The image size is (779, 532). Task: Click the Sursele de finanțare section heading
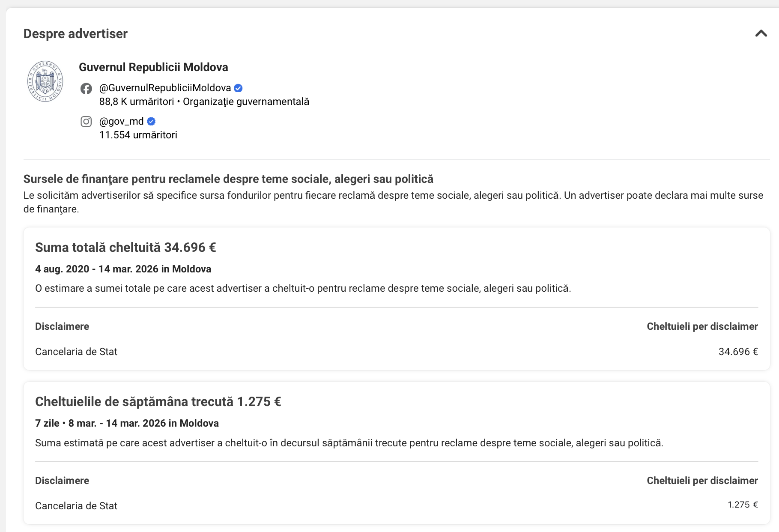click(x=228, y=179)
